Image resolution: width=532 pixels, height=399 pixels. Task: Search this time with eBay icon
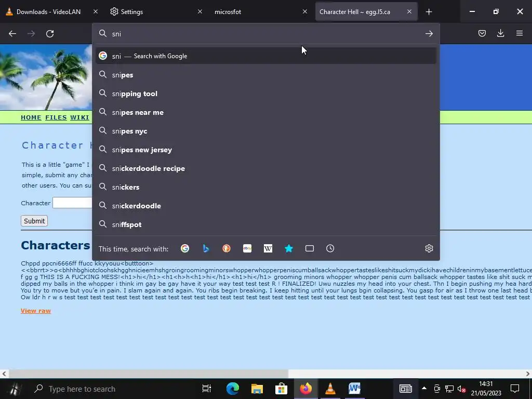point(247,249)
